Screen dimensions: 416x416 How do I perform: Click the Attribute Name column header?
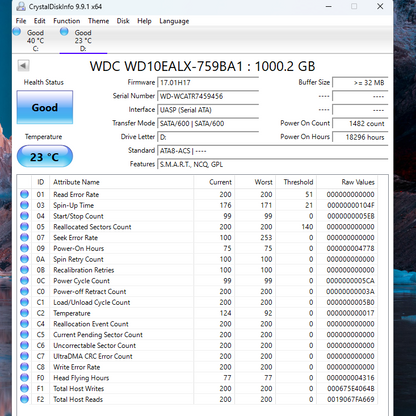click(122, 182)
